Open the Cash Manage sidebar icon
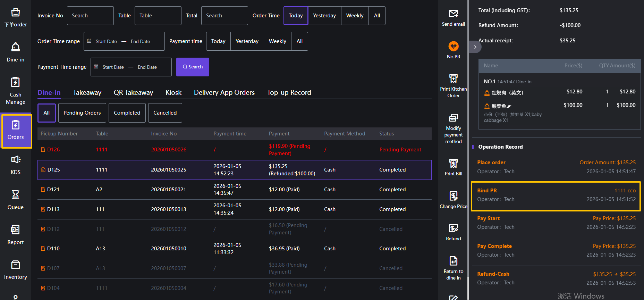 15,83
